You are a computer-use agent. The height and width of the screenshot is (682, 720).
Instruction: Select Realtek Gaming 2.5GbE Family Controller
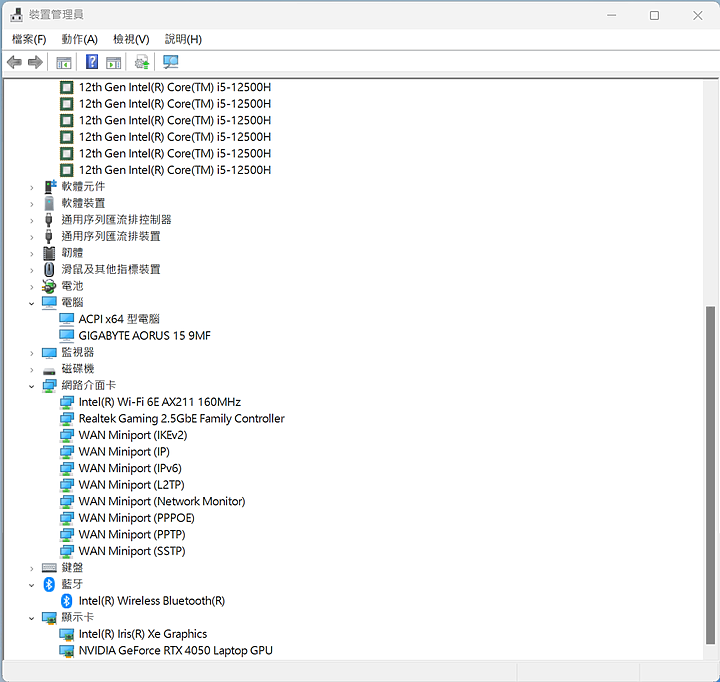point(181,418)
